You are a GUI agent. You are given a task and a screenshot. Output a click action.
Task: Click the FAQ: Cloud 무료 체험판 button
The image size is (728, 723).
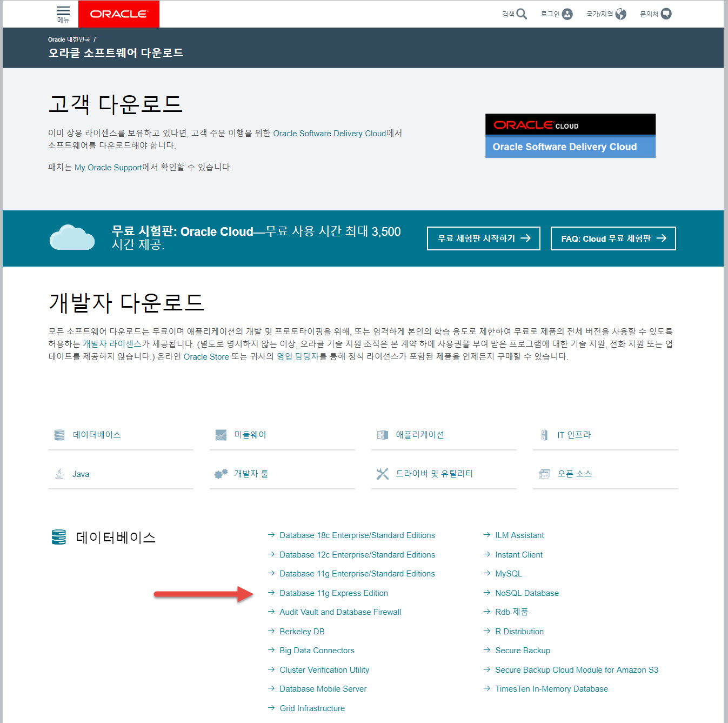point(613,238)
